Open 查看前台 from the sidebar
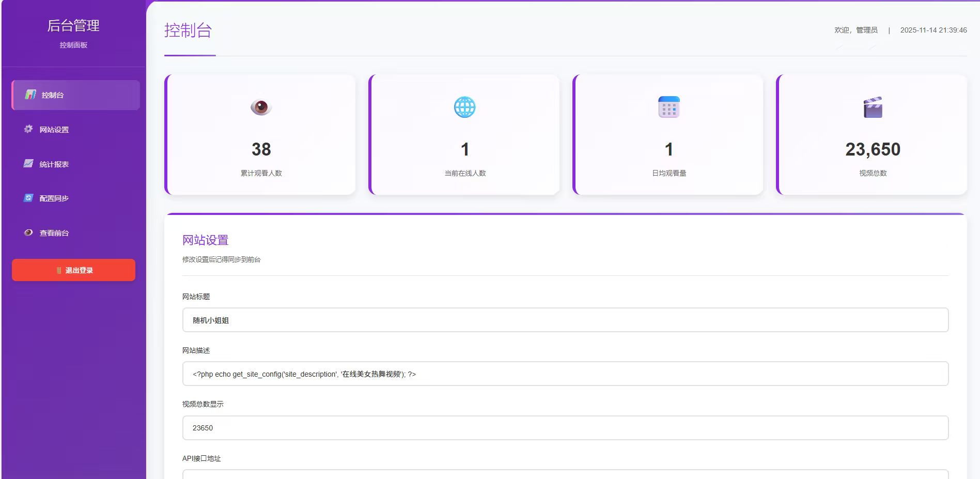Viewport: 980px width, 479px height. pyautogui.click(x=54, y=233)
